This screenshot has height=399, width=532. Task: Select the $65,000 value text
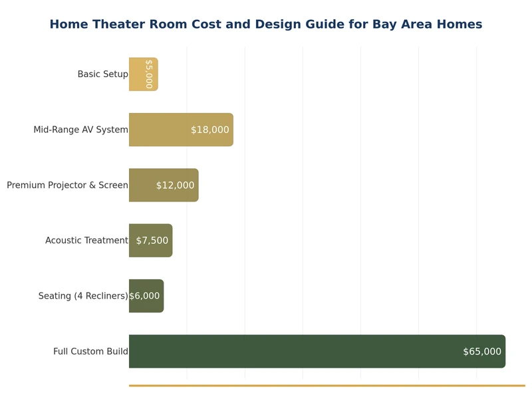482,352
